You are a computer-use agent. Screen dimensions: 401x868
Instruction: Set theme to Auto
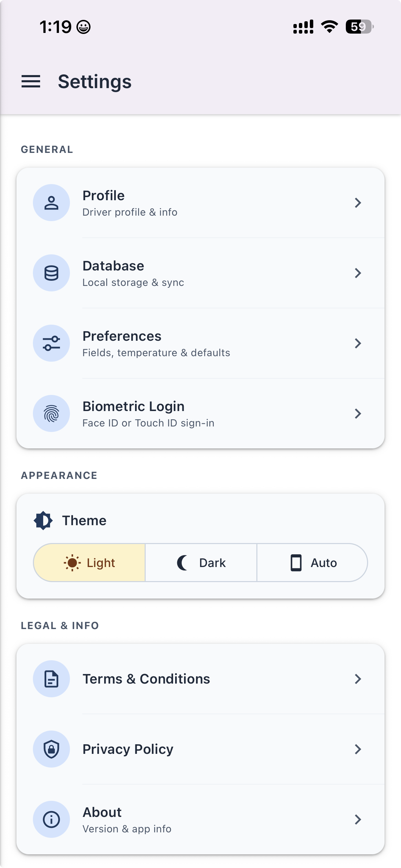[x=312, y=563]
